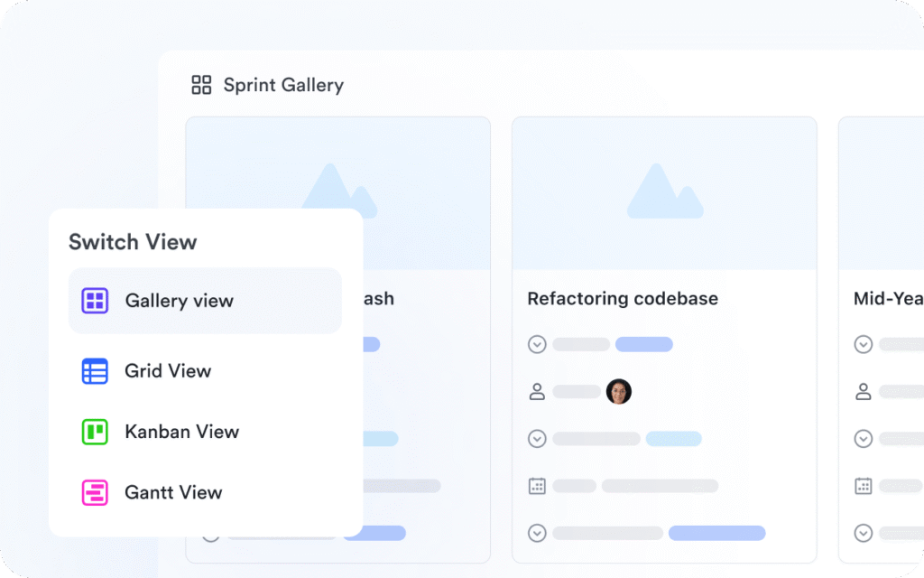Click person icon in Mid-Year card
This screenshot has height=578, width=924.
click(x=864, y=392)
